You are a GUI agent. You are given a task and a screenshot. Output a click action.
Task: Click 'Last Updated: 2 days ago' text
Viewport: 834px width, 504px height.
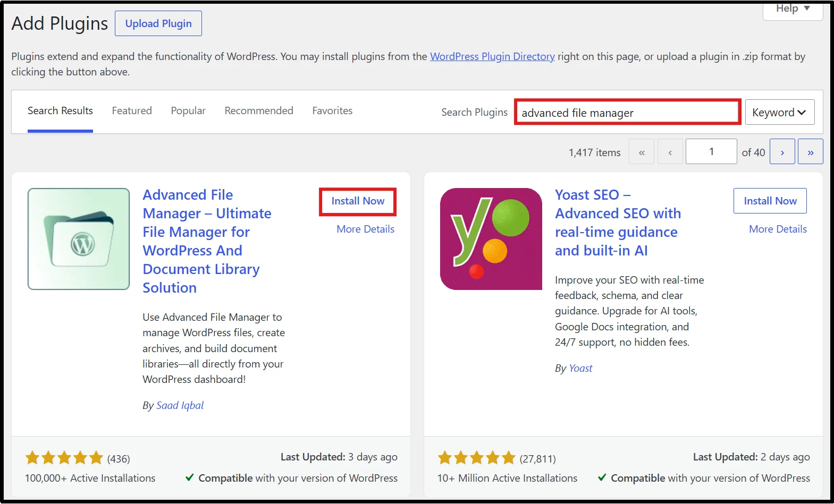[752, 457]
